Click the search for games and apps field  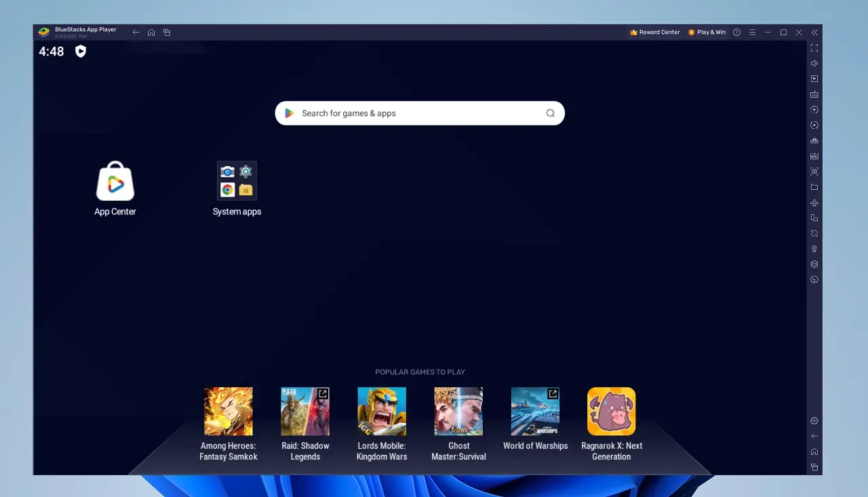419,113
